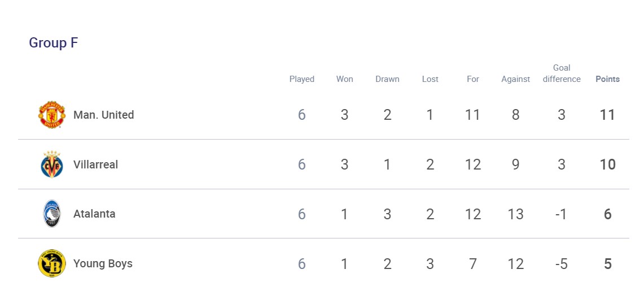644x308 pixels.
Task: Open the Man. United team link
Action: coord(103,115)
